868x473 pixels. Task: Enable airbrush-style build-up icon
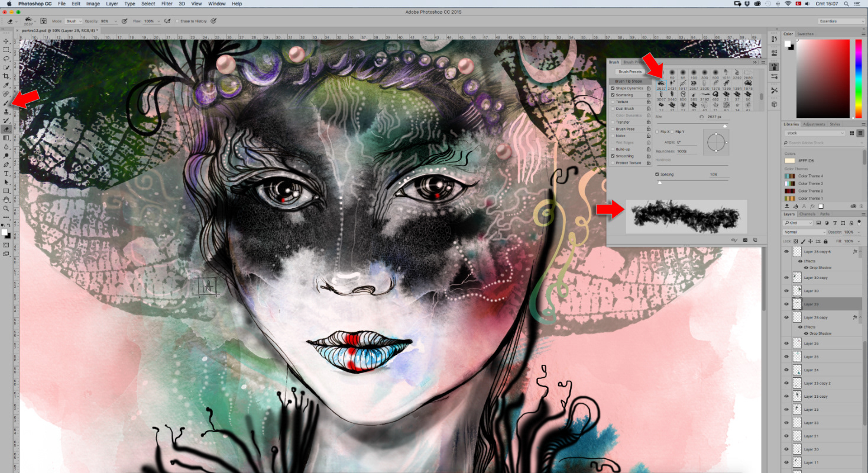[x=167, y=21]
